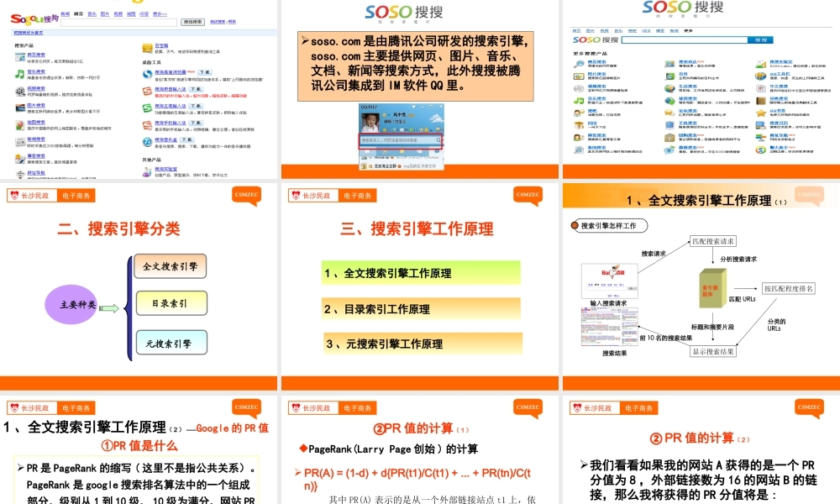Select the 元搜索引擎 box

point(171,343)
